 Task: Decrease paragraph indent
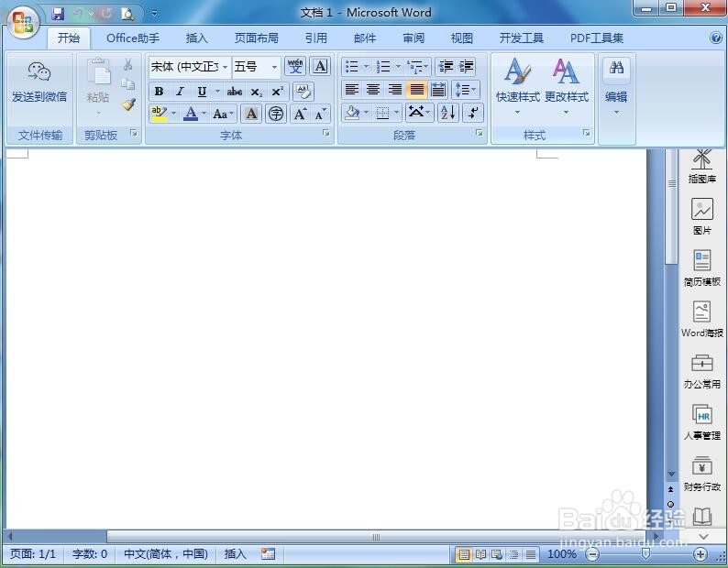[446, 67]
